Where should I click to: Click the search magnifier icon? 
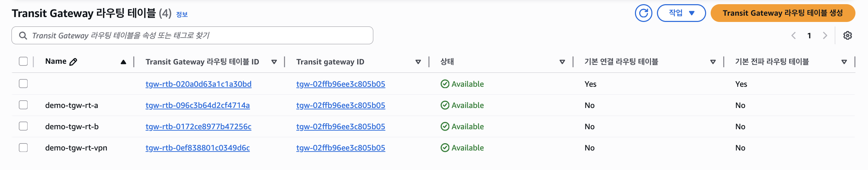click(x=23, y=36)
